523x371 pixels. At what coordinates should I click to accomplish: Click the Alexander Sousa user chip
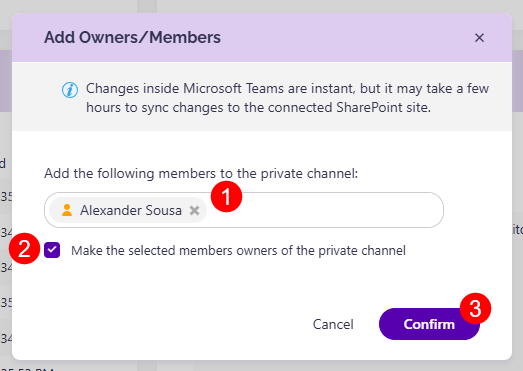tap(128, 210)
